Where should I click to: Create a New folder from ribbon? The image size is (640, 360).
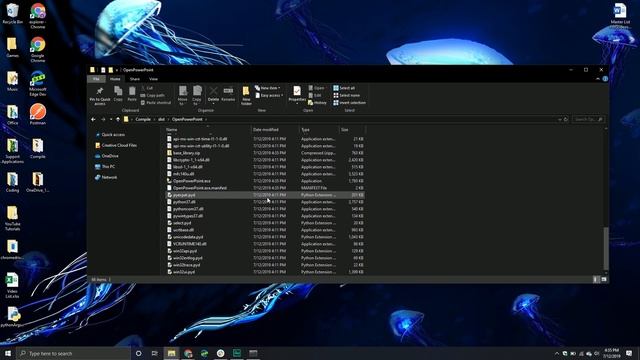(246, 96)
